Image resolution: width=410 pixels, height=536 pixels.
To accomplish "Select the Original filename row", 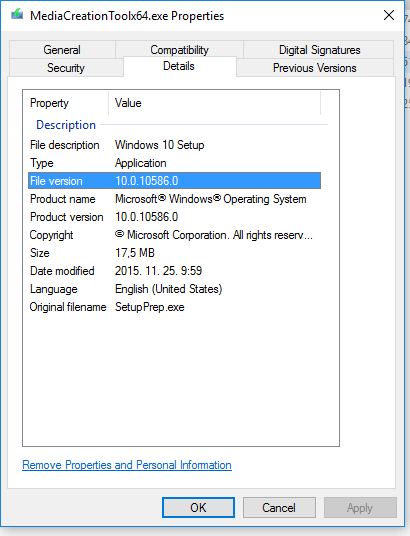I will coord(174,307).
